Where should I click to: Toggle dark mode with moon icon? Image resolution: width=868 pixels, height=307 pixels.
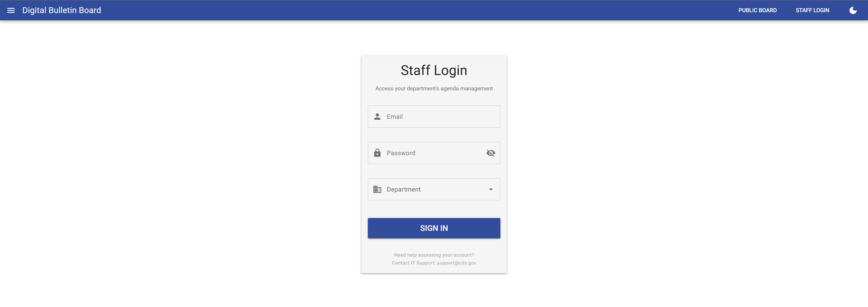point(853,10)
